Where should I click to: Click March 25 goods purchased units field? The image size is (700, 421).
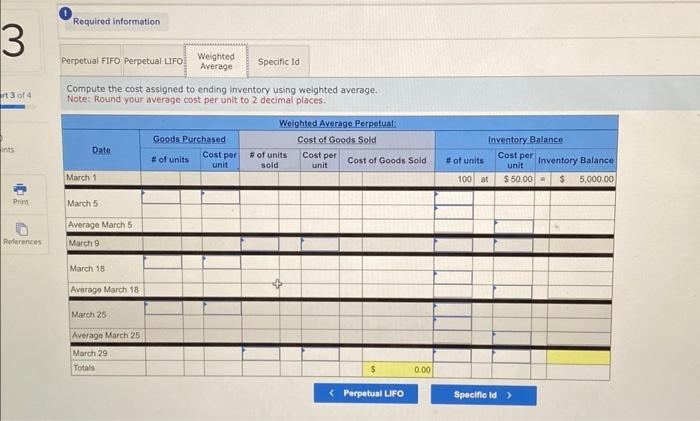pyautogui.click(x=163, y=308)
